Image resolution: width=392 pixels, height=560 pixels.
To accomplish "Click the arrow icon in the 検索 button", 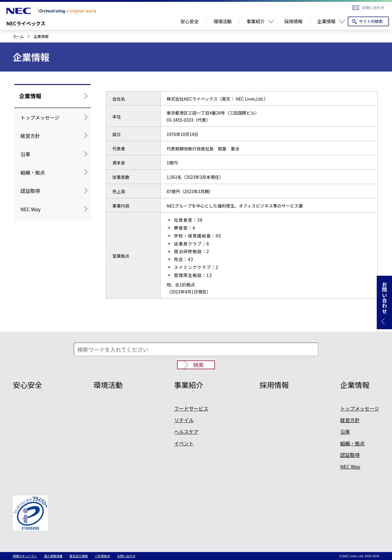I will point(186,365).
